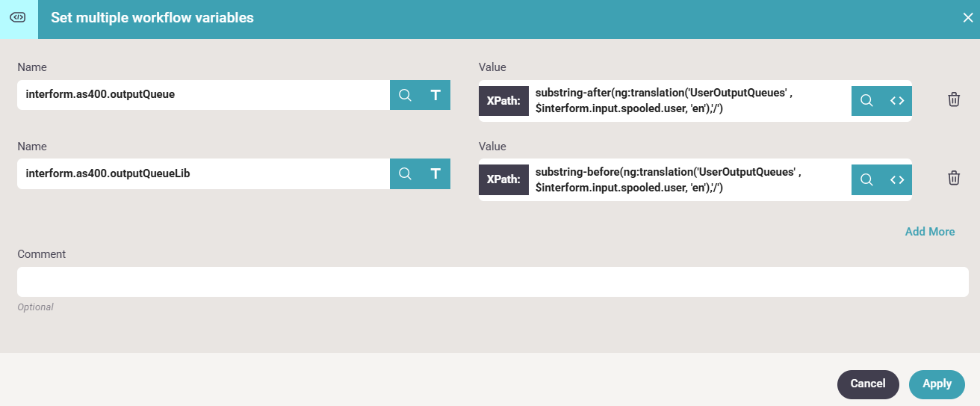Edit the interform.as400.outputQueueLib name field
Screen dimensions: 980x406
click(203, 173)
